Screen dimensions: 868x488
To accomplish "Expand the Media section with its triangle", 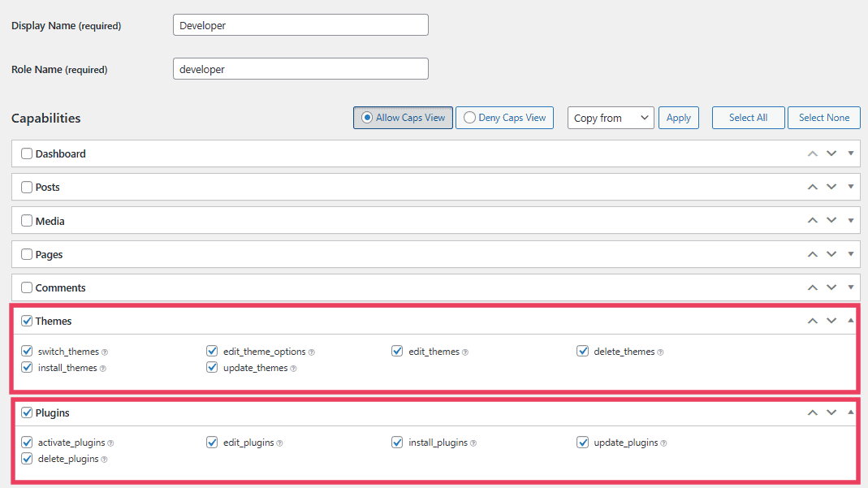I will coord(850,220).
